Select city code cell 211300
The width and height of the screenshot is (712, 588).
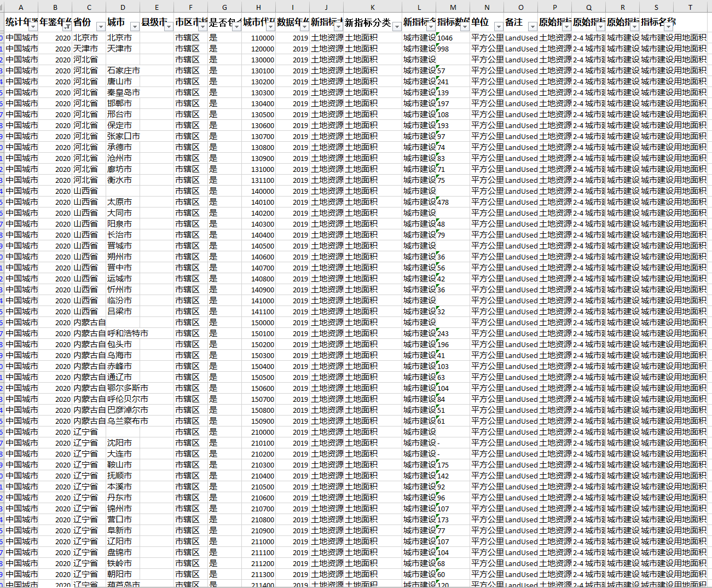[259, 574]
